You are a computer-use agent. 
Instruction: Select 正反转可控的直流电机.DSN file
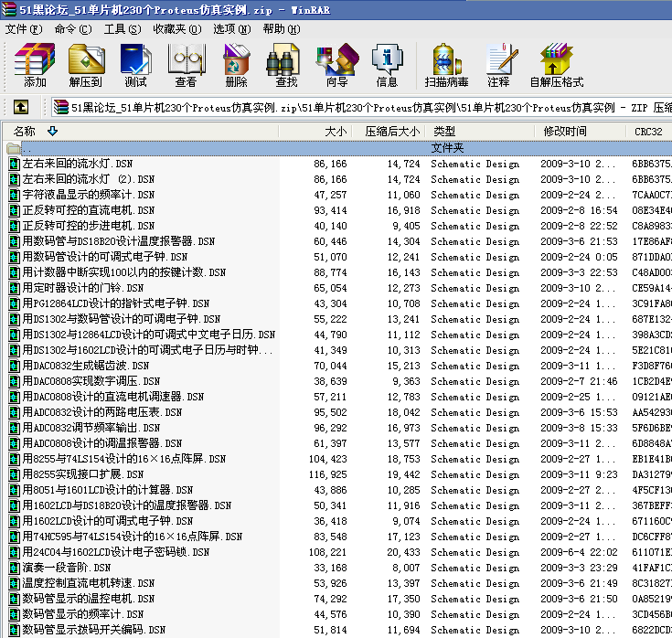[x=89, y=210]
